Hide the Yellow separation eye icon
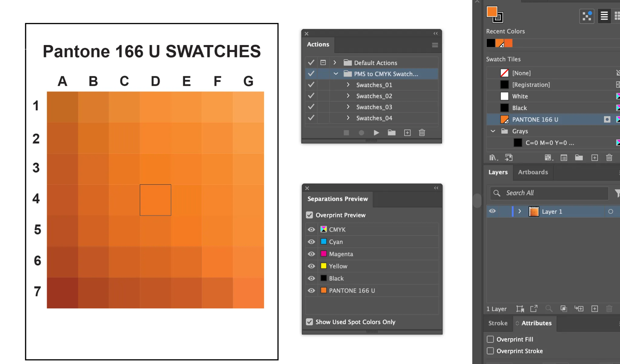620x364 pixels. tap(312, 266)
